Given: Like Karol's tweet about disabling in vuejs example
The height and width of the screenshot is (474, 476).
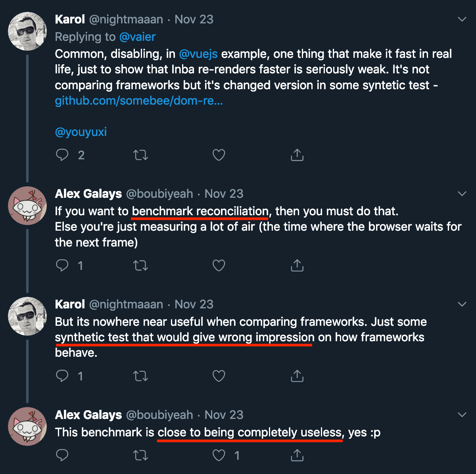Looking at the screenshot, I should tap(219, 155).
